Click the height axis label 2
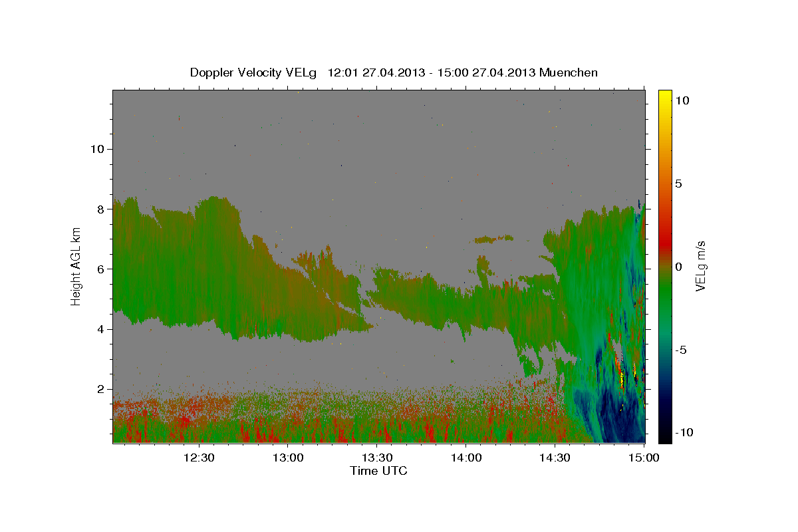The height and width of the screenshot is (532, 798). (99, 389)
